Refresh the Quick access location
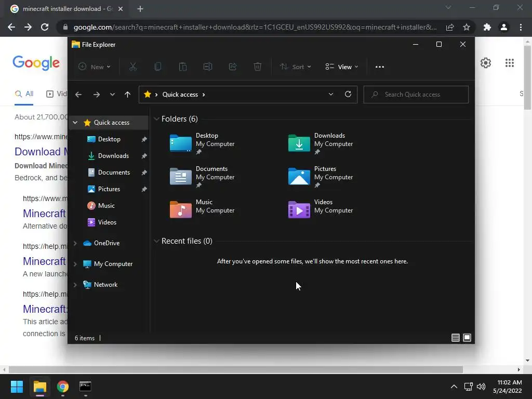Viewport: 532px width, 399px height. (x=348, y=95)
